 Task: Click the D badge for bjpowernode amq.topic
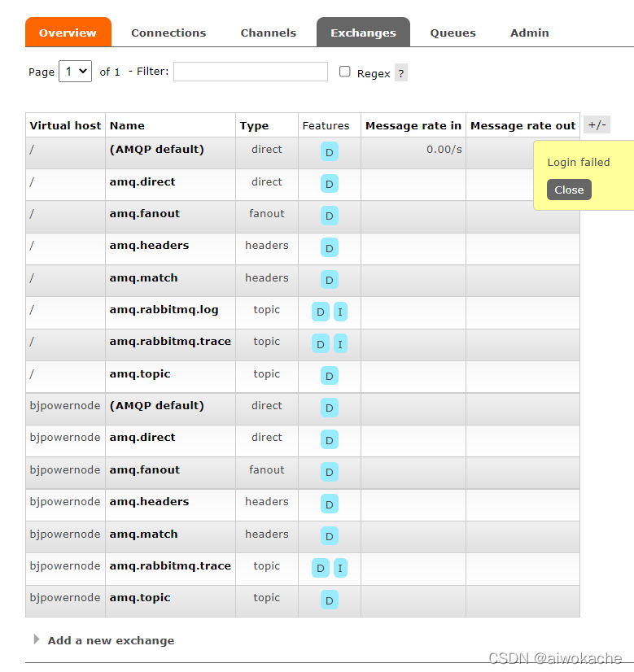(x=330, y=600)
